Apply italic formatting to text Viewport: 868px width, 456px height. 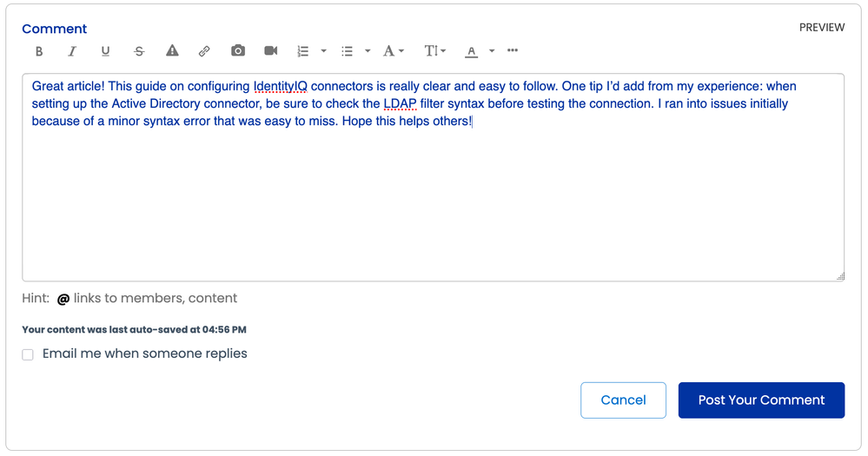[72, 51]
